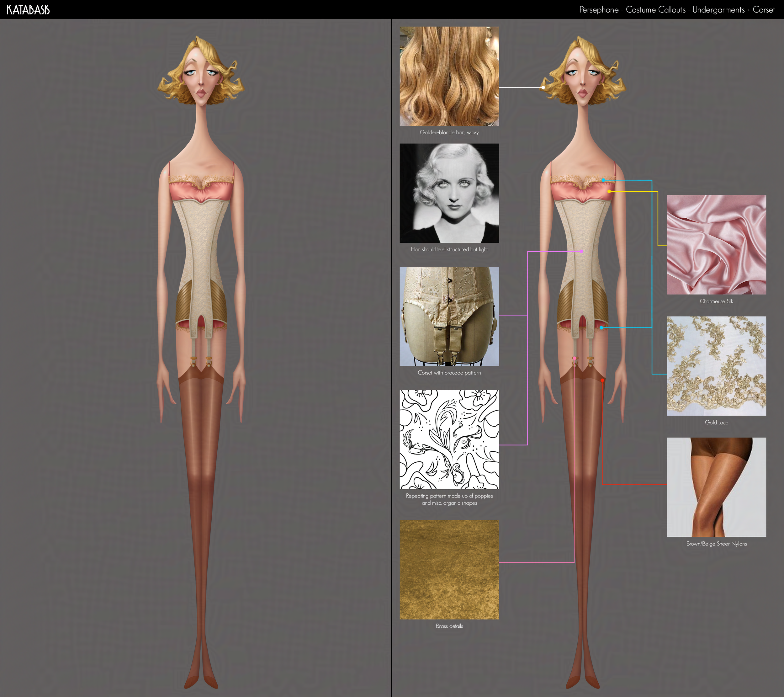Viewport: 784px width, 697px height.
Task: Click the cyan callout dot on bra lace
Action: pos(603,180)
